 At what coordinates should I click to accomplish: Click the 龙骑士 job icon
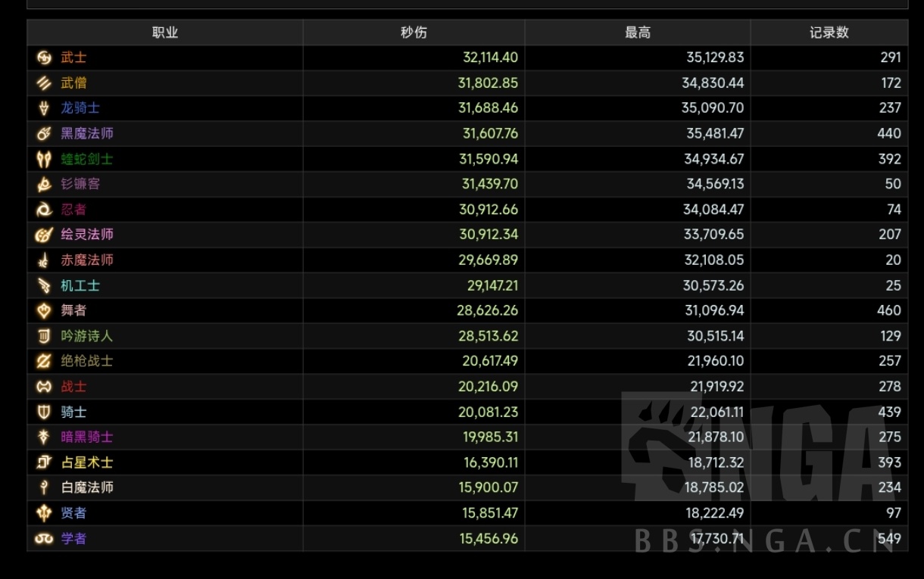pos(44,108)
